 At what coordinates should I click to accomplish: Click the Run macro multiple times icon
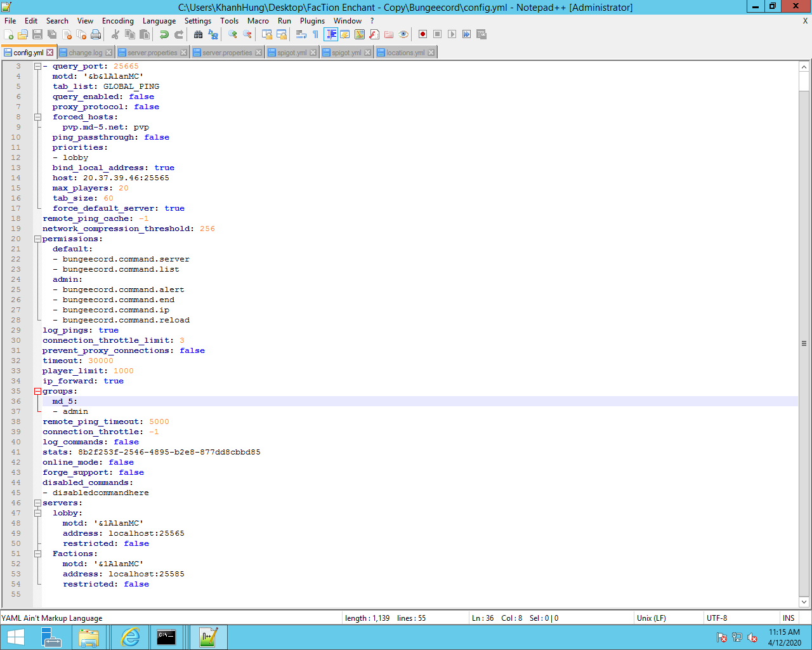coord(467,34)
